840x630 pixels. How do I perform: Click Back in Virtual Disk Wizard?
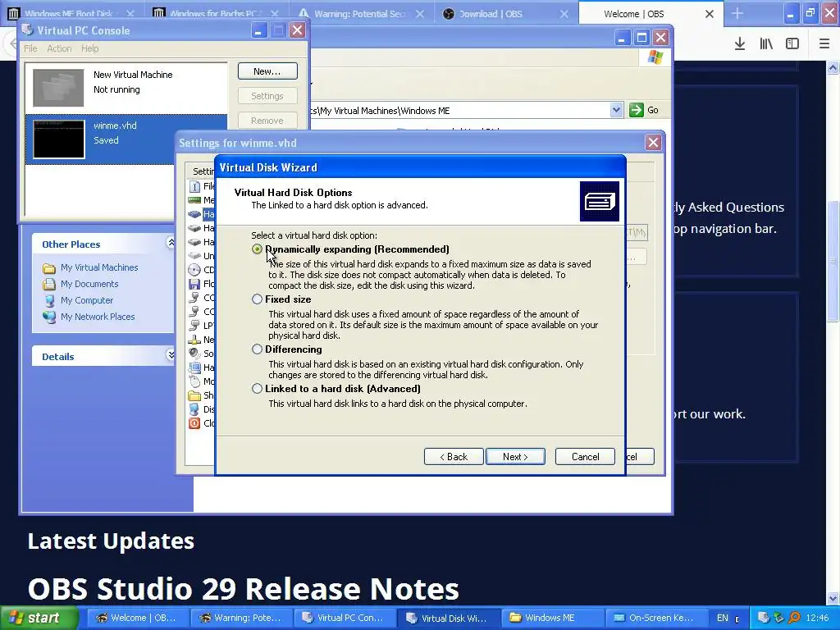(454, 456)
